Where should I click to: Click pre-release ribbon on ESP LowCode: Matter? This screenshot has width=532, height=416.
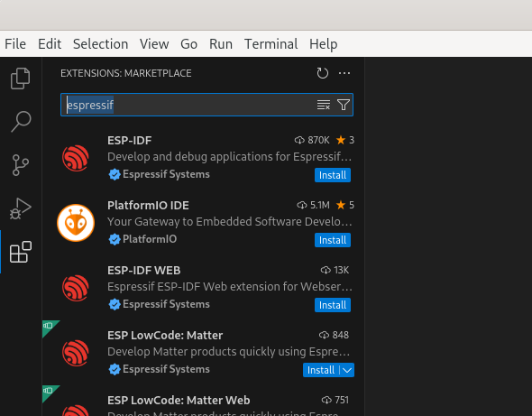[49, 326]
